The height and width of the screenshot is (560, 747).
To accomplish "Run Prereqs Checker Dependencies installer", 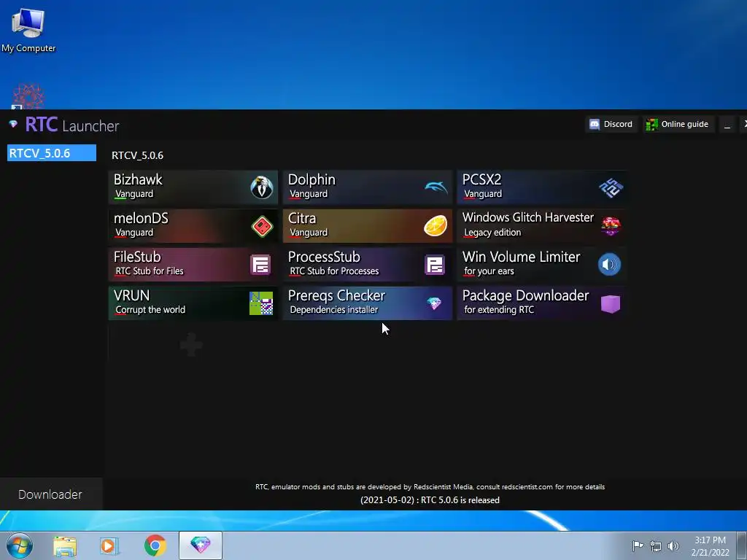I will [x=368, y=303].
